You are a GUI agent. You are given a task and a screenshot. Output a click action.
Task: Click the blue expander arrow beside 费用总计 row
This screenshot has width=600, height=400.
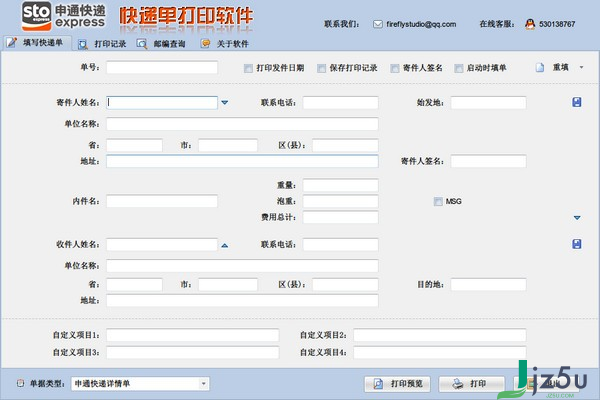point(577,218)
